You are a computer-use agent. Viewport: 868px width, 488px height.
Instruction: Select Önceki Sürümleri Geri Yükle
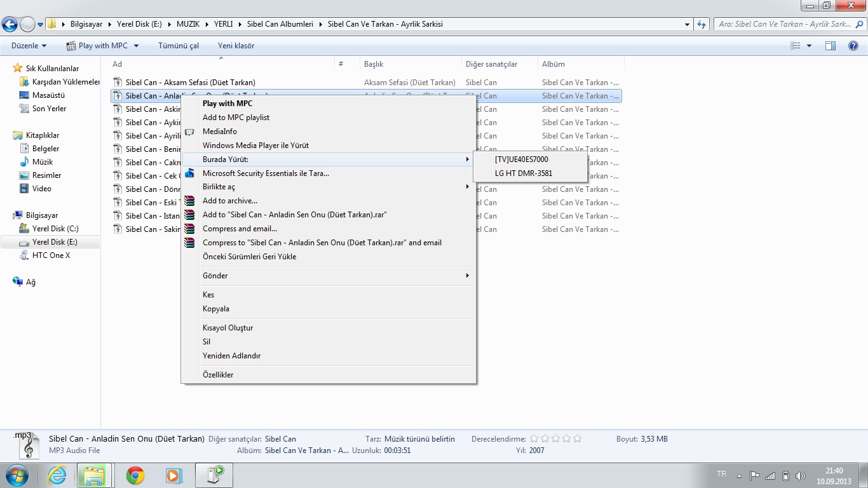(x=249, y=257)
